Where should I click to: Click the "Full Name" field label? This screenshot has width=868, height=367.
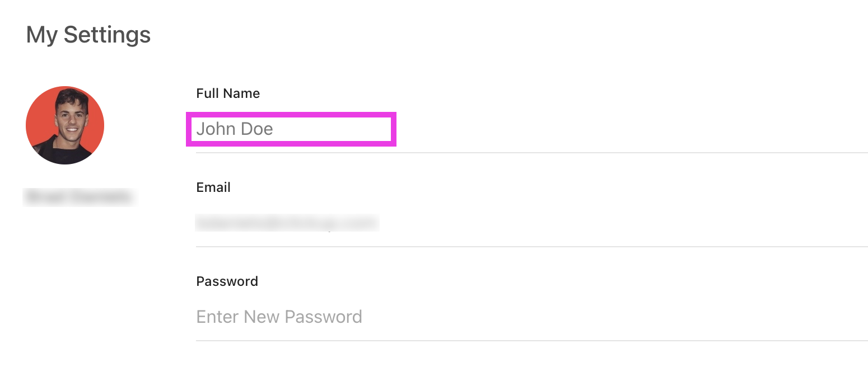click(228, 93)
